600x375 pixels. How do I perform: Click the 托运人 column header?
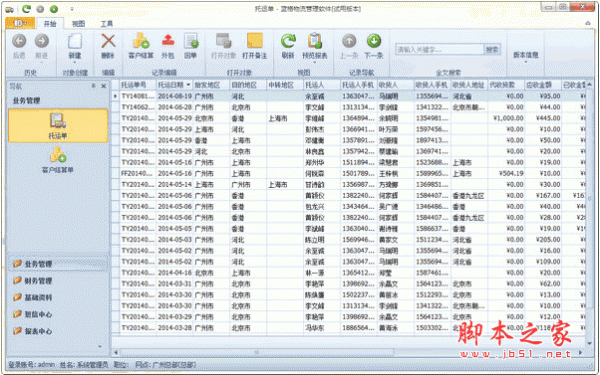(x=322, y=85)
